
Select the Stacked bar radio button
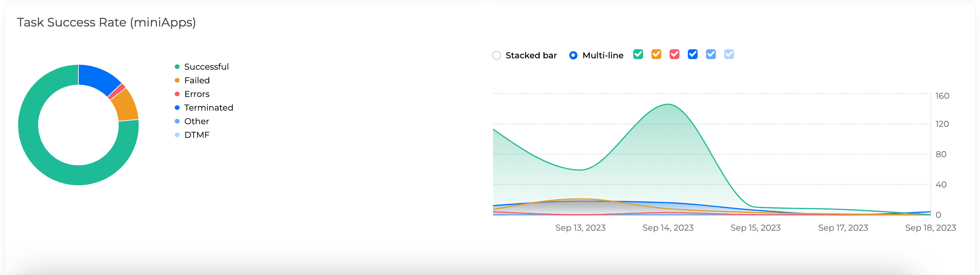496,56
